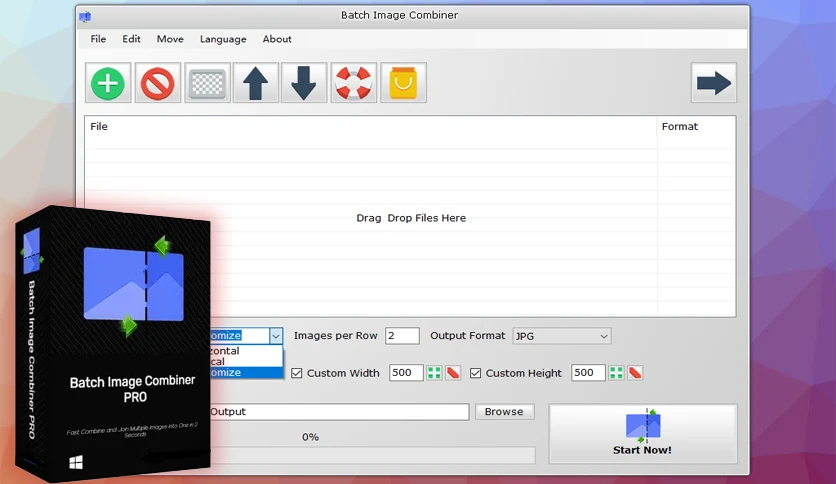The width and height of the screenshot is (836, 484).
Task: Click the yellow shopping bag icon
Action: 403,83
